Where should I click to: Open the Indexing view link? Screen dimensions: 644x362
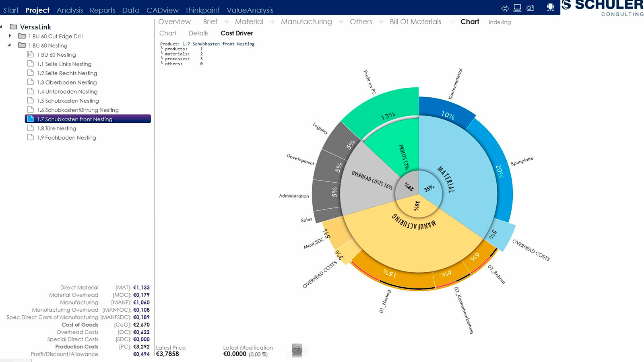point(500,22)
